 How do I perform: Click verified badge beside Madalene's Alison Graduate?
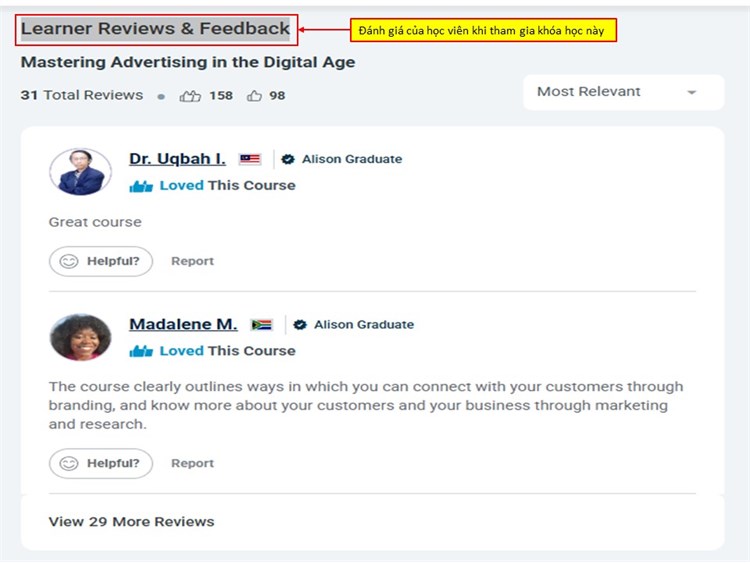300,325
